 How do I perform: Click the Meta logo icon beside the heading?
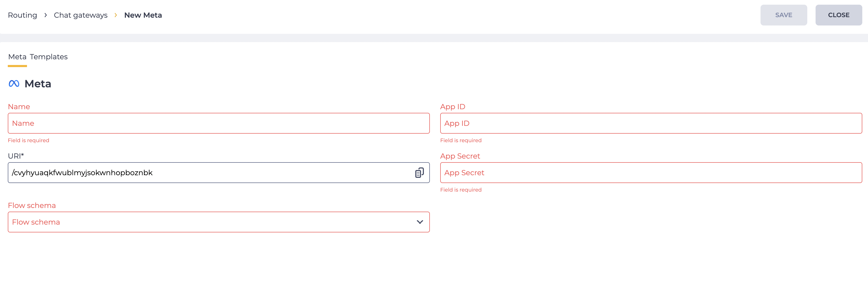point(14,83)
